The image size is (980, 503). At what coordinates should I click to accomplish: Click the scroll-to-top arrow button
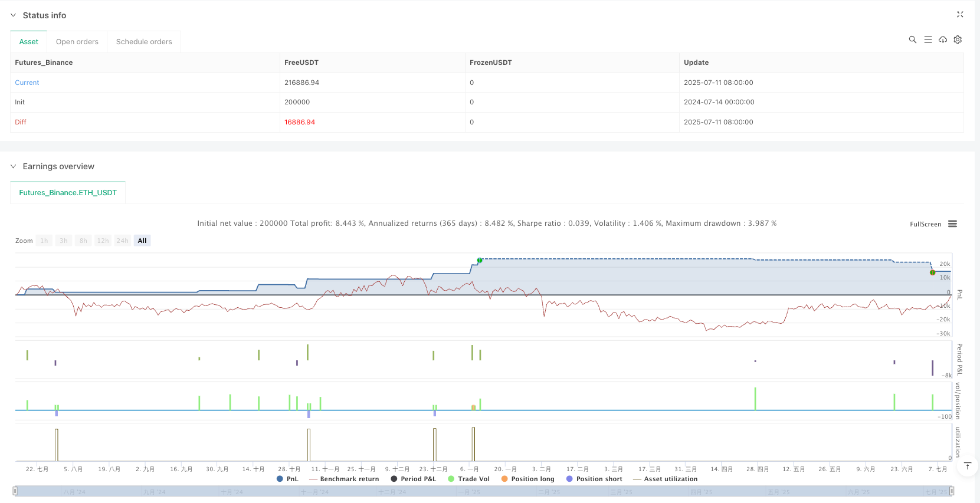click(967, 466)
